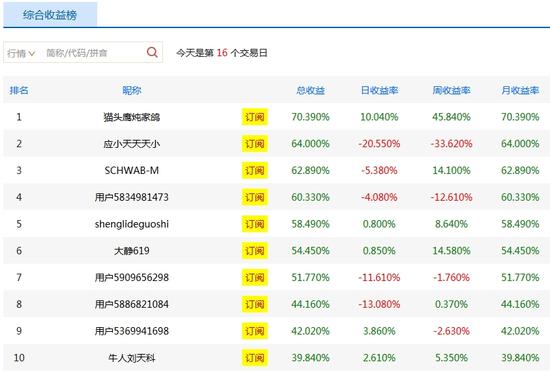This screenshot has width=550, height=372.
Task: Select the 综合收益榜 tab
Action: (50, 14)
